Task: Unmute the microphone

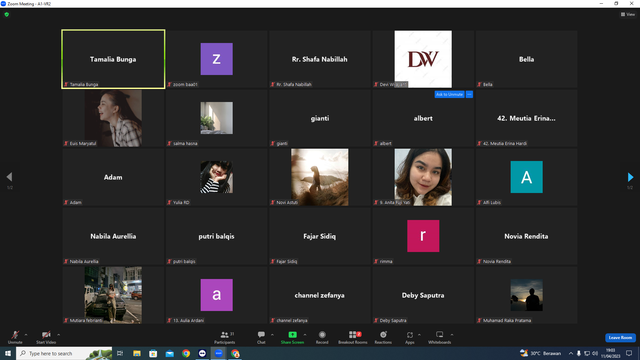Action: tap(15, 337)
